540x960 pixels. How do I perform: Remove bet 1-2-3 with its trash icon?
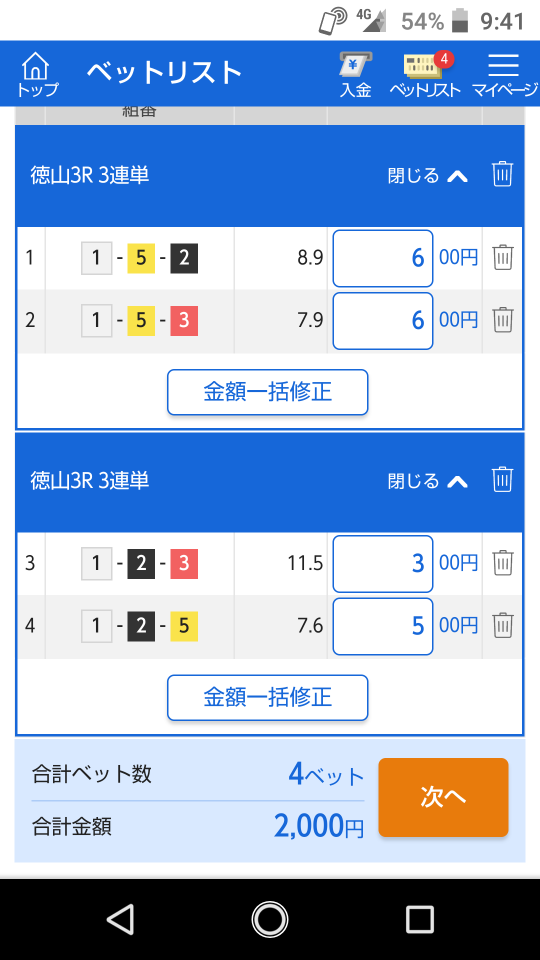point(503,563)
